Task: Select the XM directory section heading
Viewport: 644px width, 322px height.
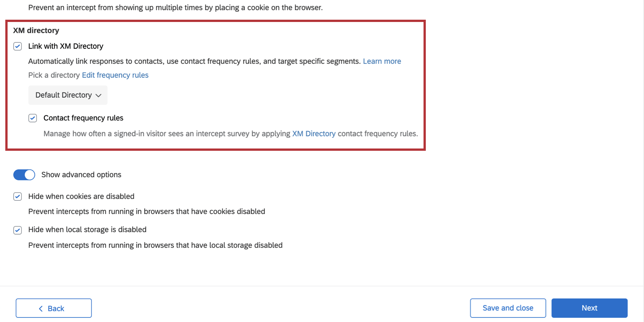Action: [36, 30]
